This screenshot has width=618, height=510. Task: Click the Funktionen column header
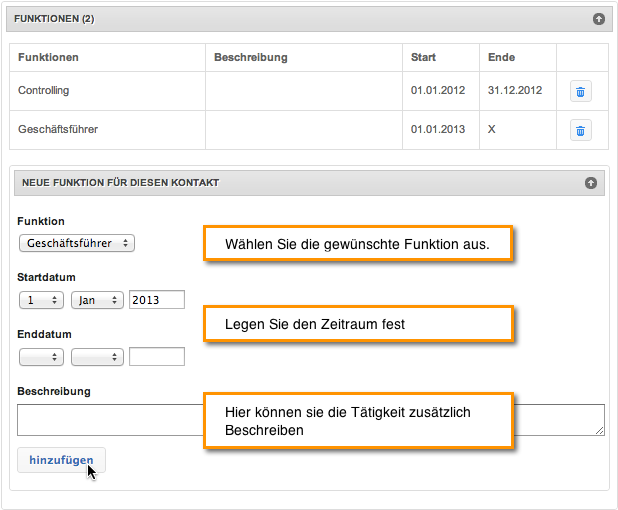48,58
